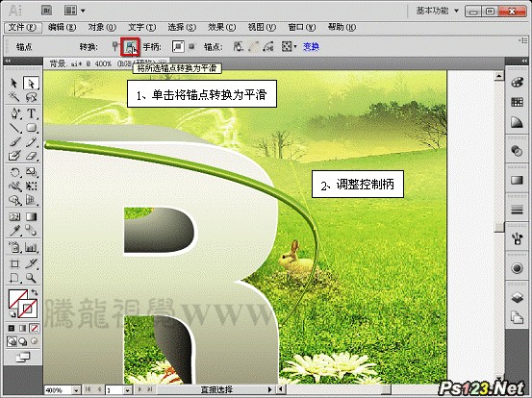Cut path at selected anchor icon

tap(268, 46)
